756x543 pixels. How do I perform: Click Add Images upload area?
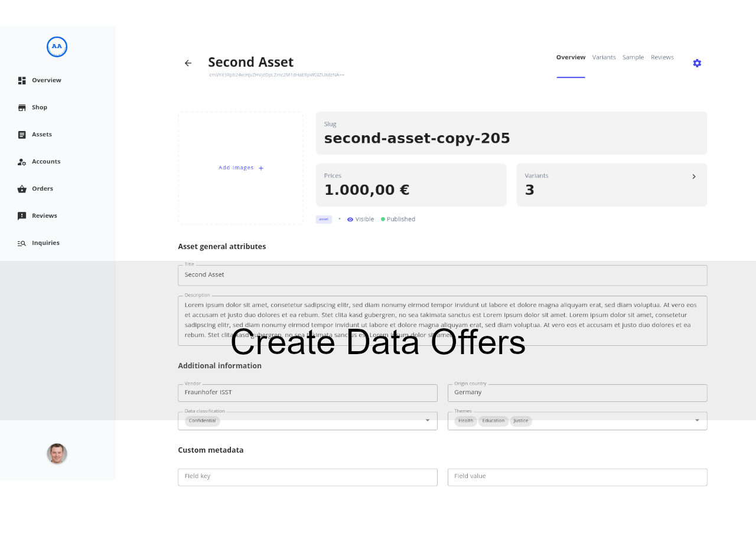point(241,168)
